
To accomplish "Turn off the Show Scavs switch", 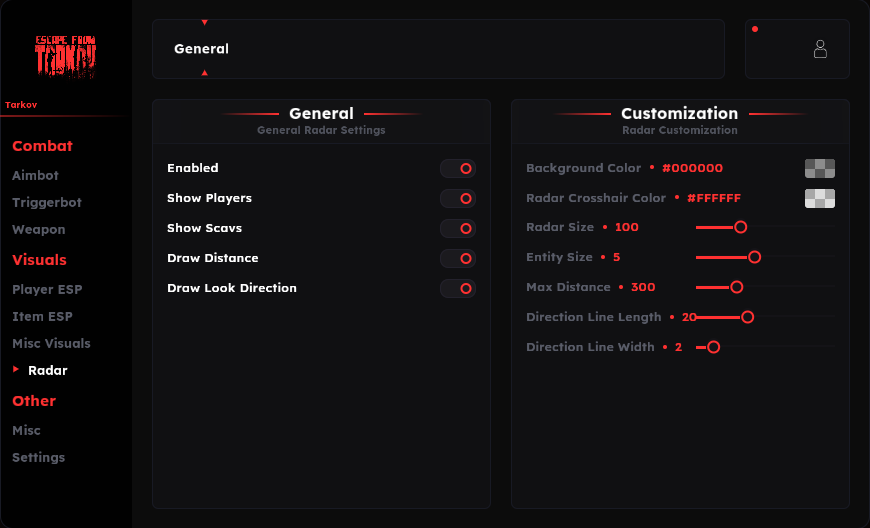I will (x=458, y=229).
